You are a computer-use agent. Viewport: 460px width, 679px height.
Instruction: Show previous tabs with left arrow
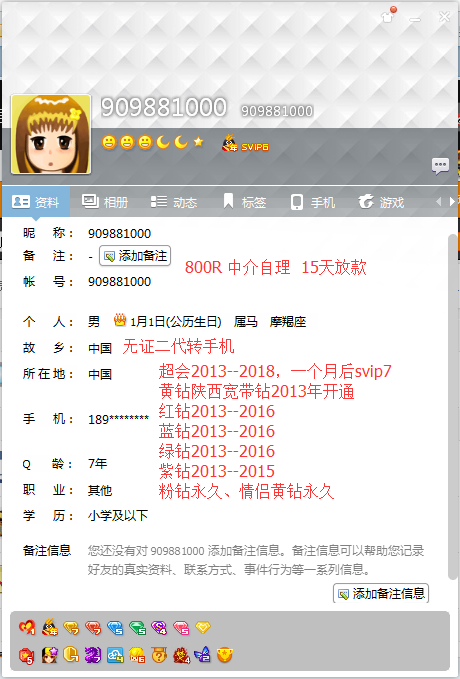(438, 201)
